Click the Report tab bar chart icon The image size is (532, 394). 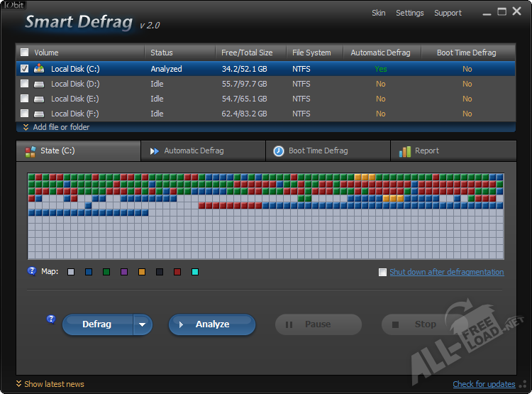[x=404, y=151]
